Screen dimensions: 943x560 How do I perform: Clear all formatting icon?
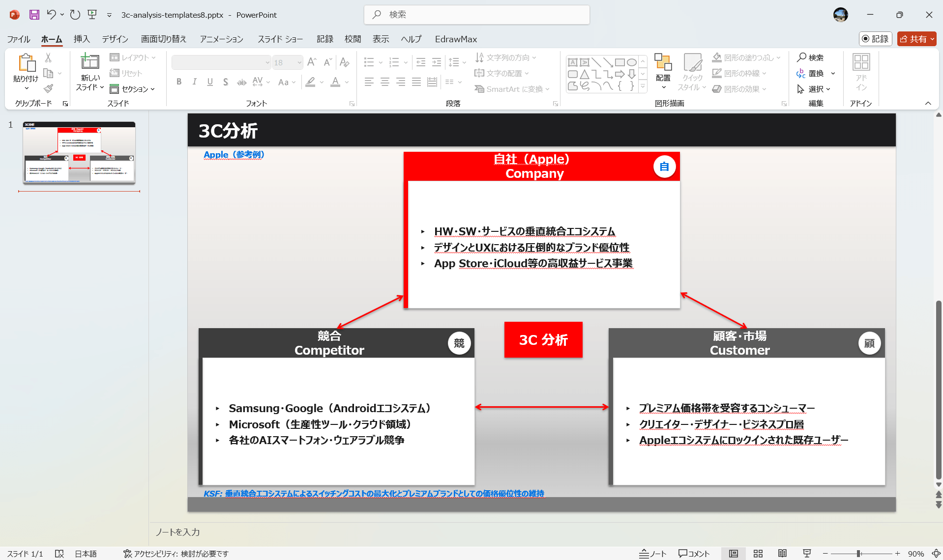click(x=344, y=62)
